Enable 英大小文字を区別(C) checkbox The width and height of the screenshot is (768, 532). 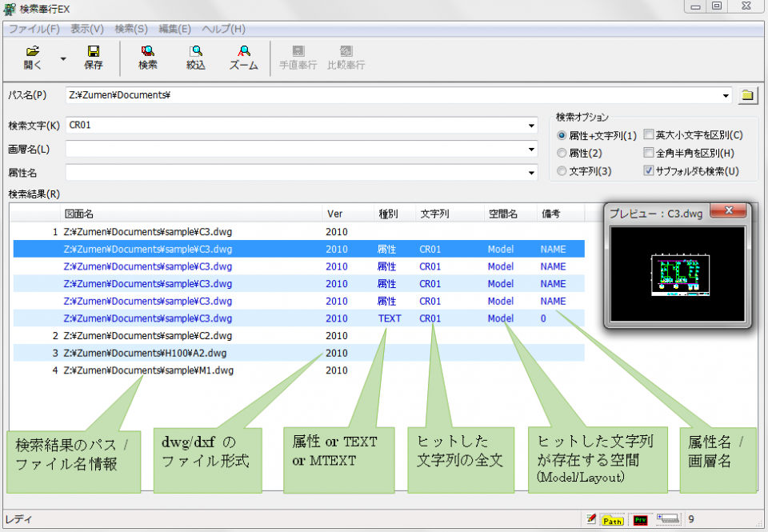pyautogui.click(x=650, y=135)
